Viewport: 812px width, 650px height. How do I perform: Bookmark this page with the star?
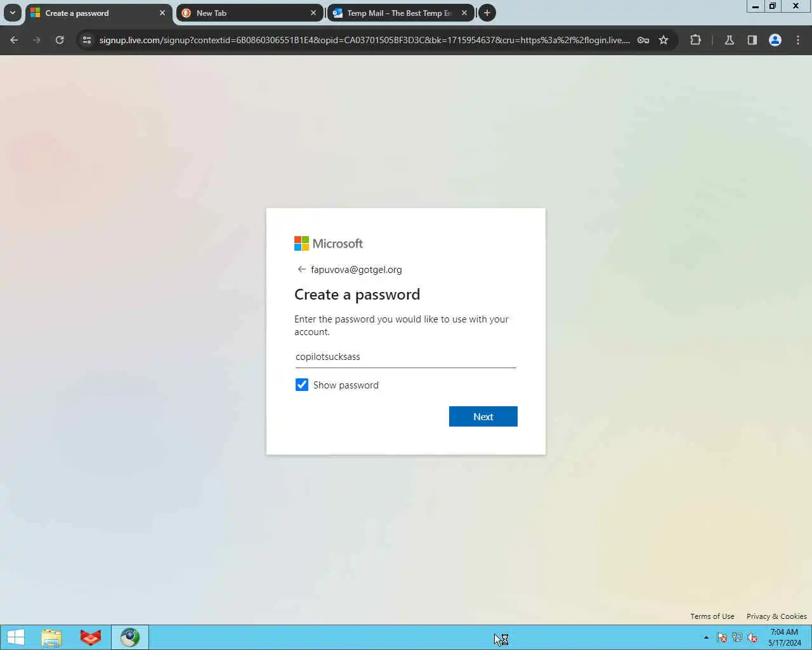[664, 40]
